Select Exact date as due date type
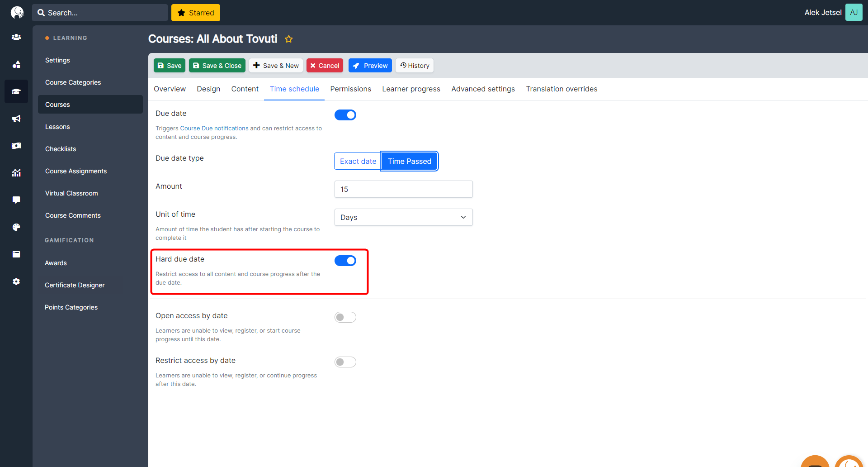This screenshot has width=868, height=467. pos(358,162)
